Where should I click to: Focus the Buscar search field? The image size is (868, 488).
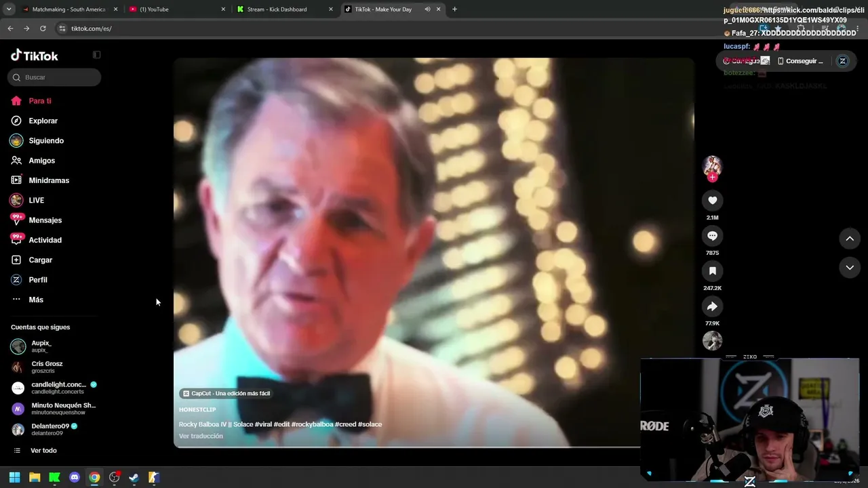tap(54, 77)
